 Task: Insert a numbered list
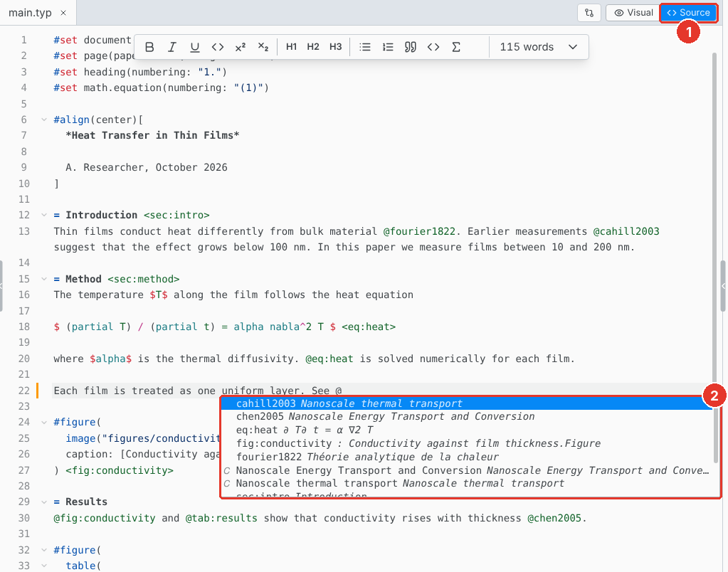pyautogui.click(x=388, y=47)
